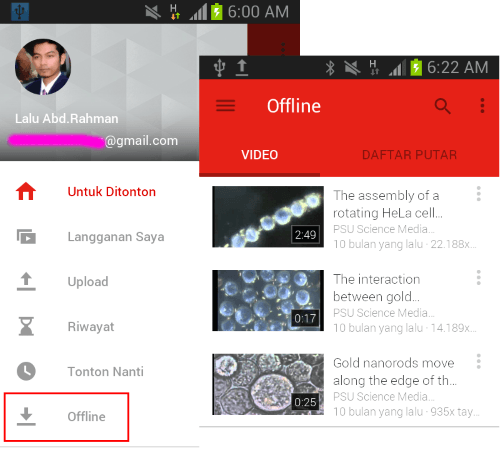Play the 0:17 video thumbnail
Image resolution: width=500 pixels, height=450 pixels.
click(x=268, y=300)
